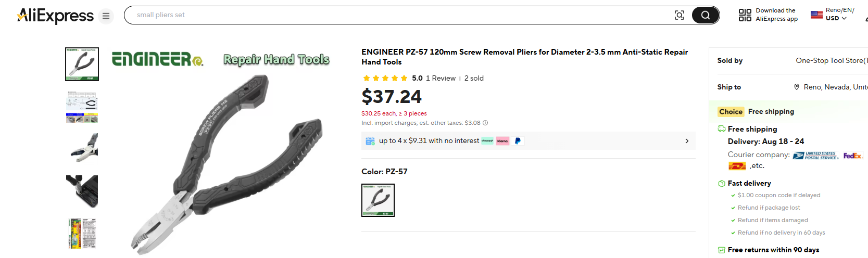Show the third pliers close-up thumbnail
Image resolution: width=868 pixels, height=258 pixels.
coord(82,149)
